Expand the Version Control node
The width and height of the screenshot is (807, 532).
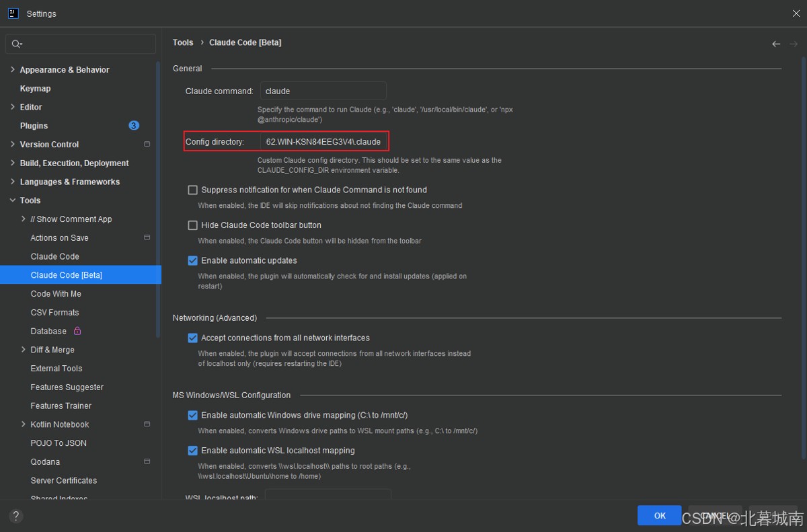pyautogui.click(x=13, y=144)
